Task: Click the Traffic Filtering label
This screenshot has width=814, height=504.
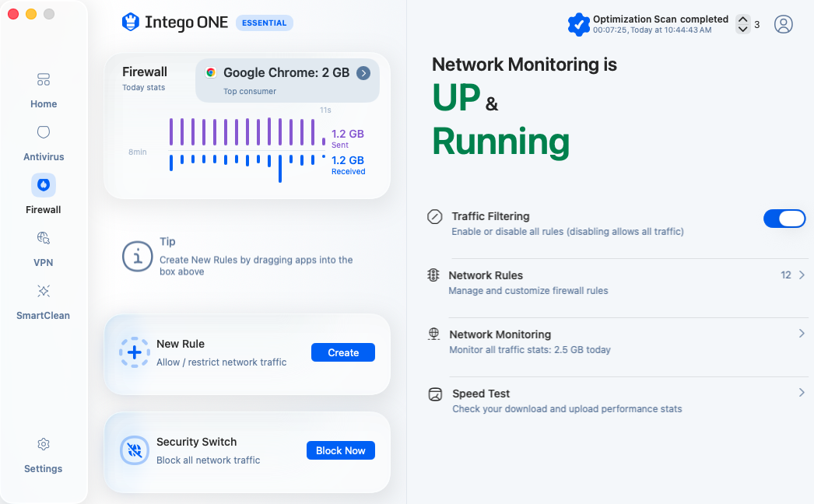Action: click(x=490, y=216)
